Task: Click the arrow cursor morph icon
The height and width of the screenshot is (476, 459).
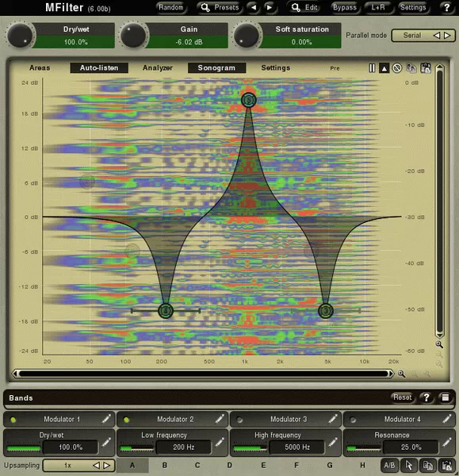Action: click(408, 465)
